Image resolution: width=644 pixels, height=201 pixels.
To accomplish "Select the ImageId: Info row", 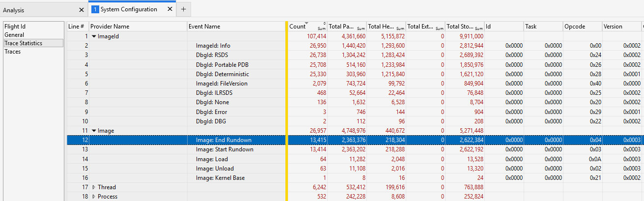I will pyautogui.click(x=354, y=46).
